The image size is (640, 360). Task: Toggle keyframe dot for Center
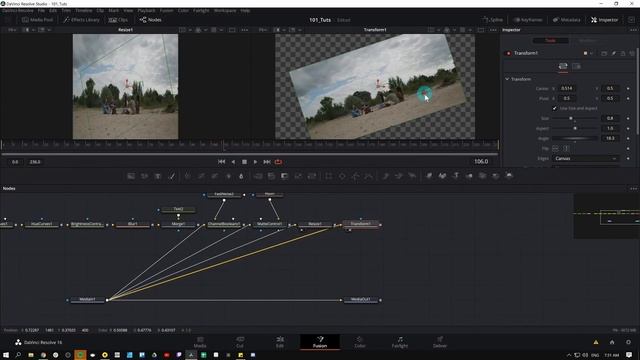point(628,89)
